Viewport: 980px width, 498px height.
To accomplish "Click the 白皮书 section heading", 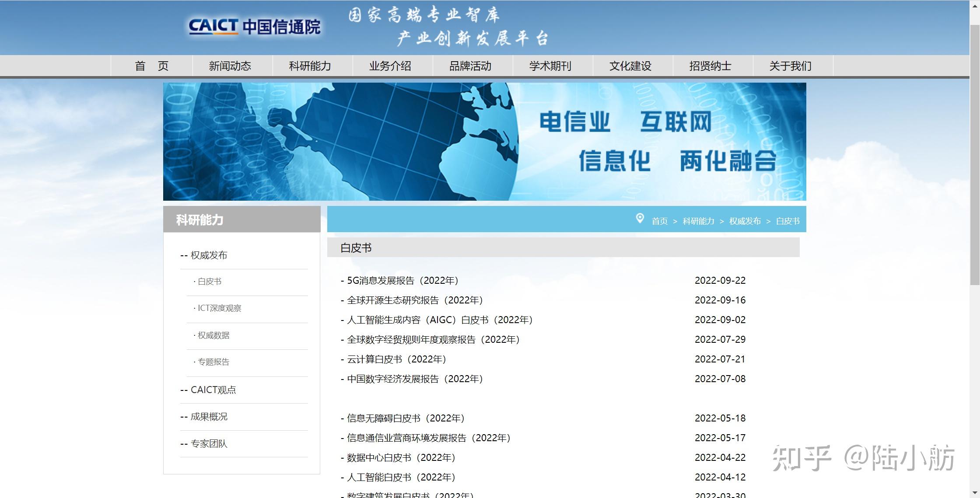I will click(356, 248).
